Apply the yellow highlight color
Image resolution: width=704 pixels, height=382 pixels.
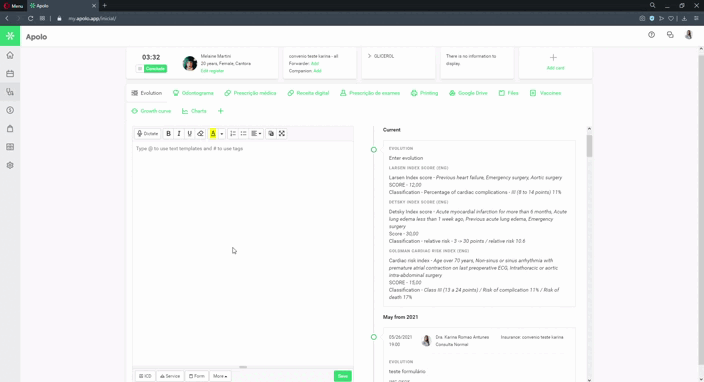pos(213,133)
